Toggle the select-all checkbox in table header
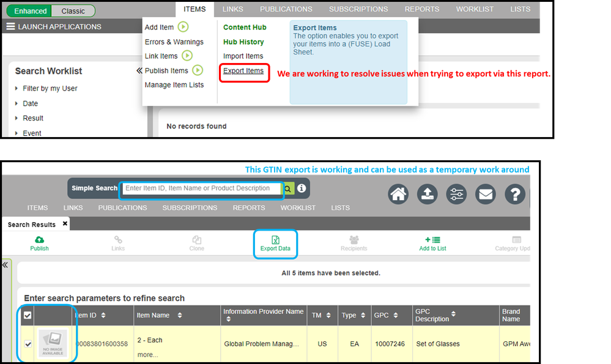Screen dimensions: 611x364 coord(27,316)
